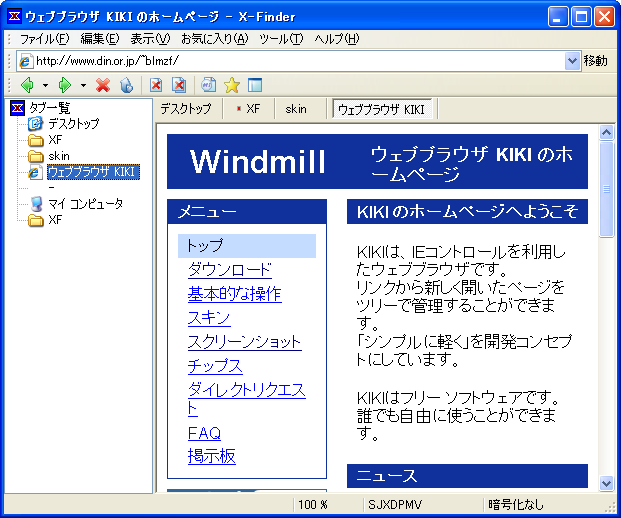Click the refresh page icon
This screenshot has height=518, width=621.
pos(126,85)
